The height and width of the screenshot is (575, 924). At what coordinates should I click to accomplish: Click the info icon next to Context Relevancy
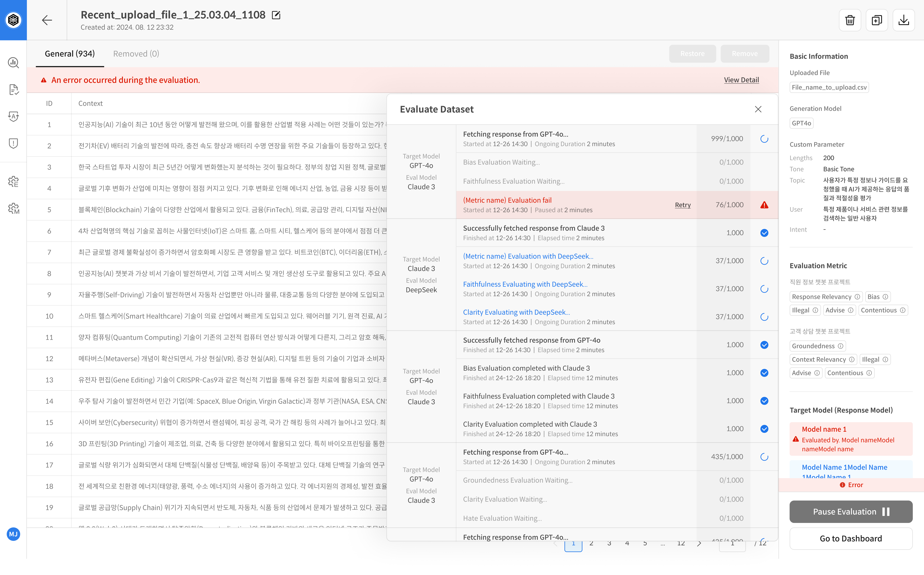coord(852,359)
